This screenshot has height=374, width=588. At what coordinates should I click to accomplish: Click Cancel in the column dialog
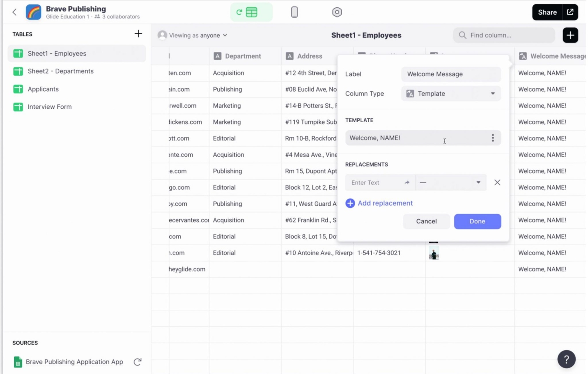[426, 221]
